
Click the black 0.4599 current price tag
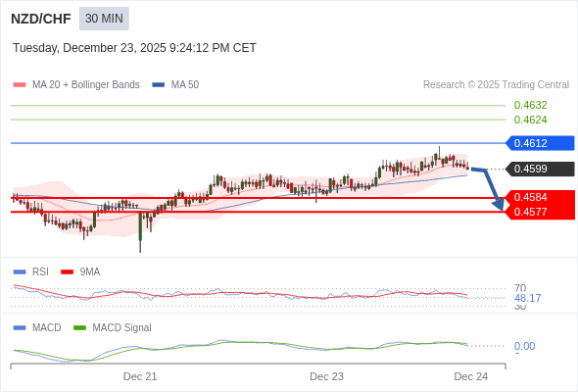click(541, 169)
